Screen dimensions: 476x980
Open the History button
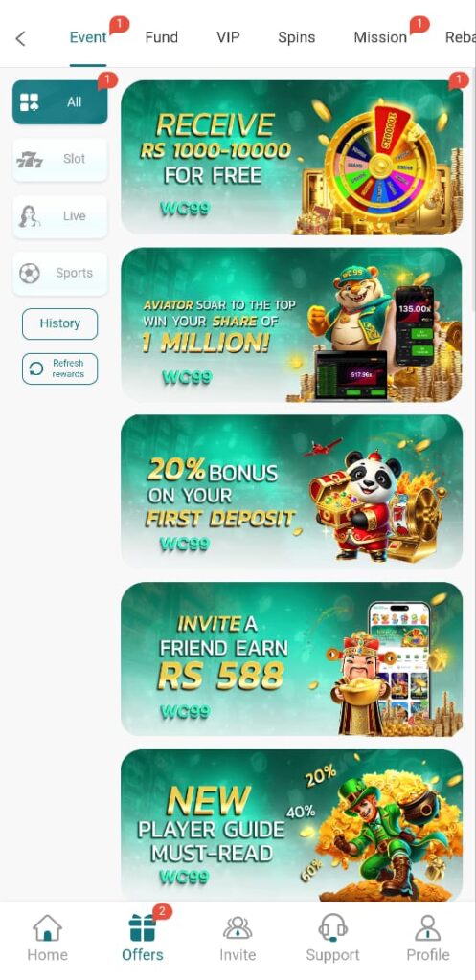pos(60,323)
